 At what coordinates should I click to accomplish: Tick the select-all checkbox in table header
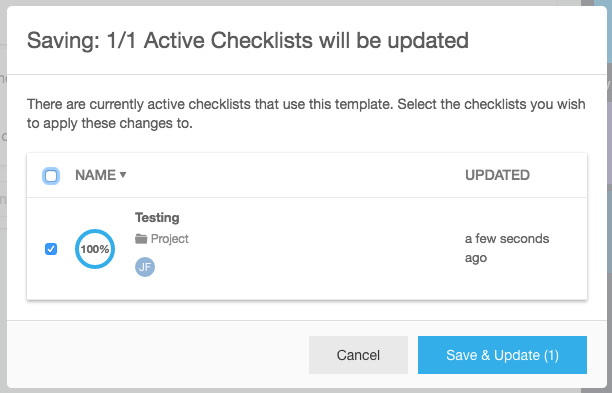[51, 176]
